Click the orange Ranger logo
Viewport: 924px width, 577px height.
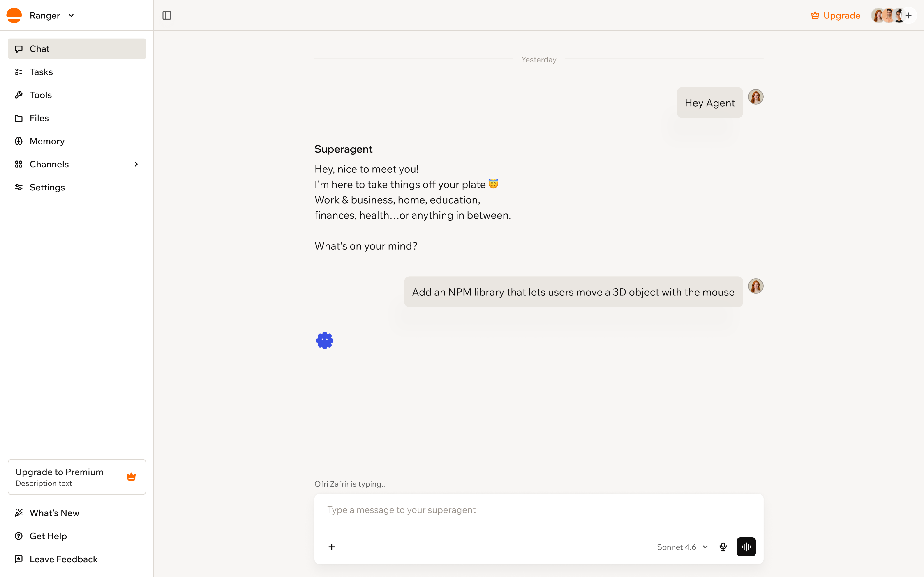click(14, 15)
